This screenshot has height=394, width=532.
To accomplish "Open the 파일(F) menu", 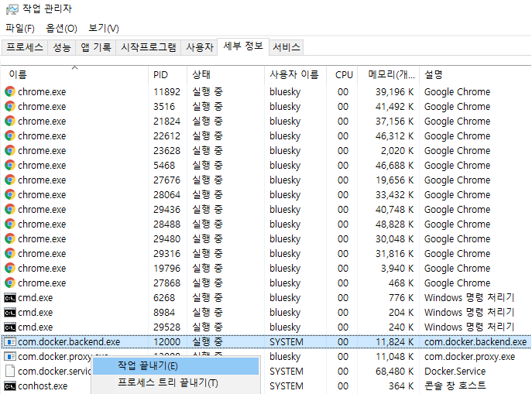I will tap(20, 28).
